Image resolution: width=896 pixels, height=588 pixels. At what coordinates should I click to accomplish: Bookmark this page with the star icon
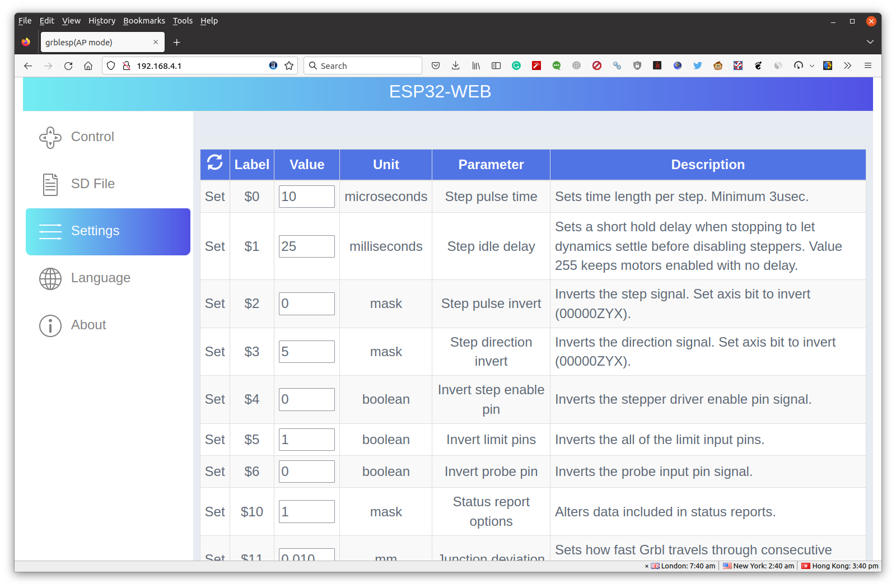[x=289, y=66]
